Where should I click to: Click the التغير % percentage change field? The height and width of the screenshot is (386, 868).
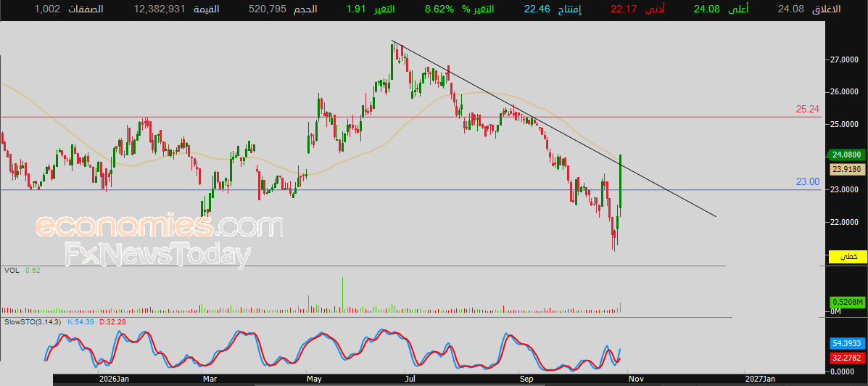coord(463,9)
